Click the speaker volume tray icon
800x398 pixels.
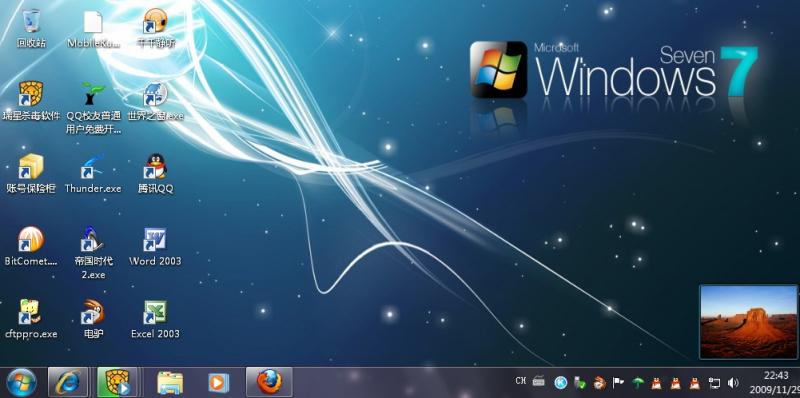pos(733,383)
